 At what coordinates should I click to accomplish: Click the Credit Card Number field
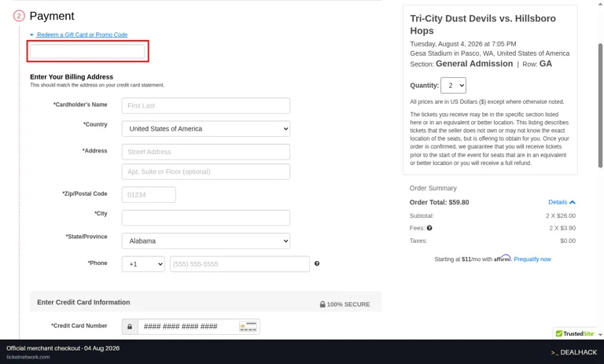pyautogui.click(x=189, y=326)
